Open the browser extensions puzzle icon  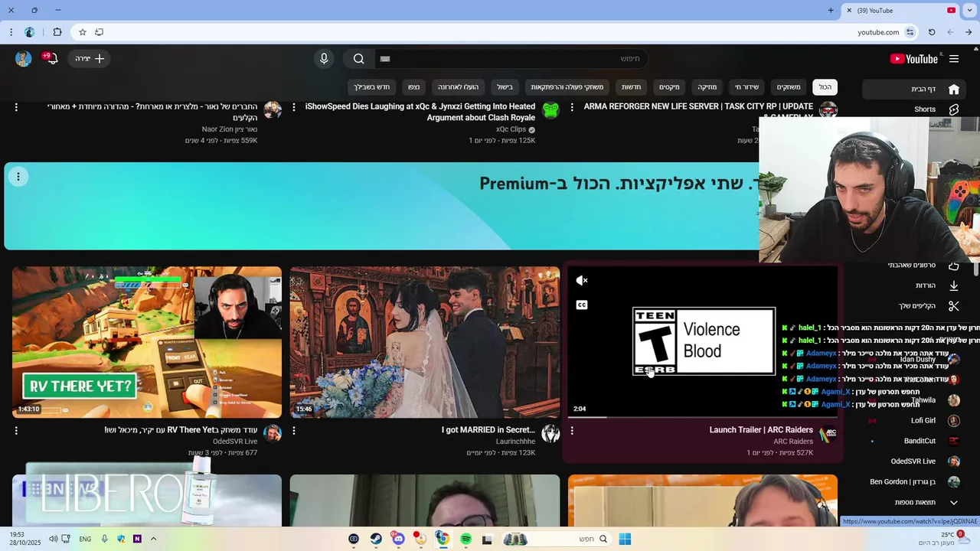[x=57, y=32]
